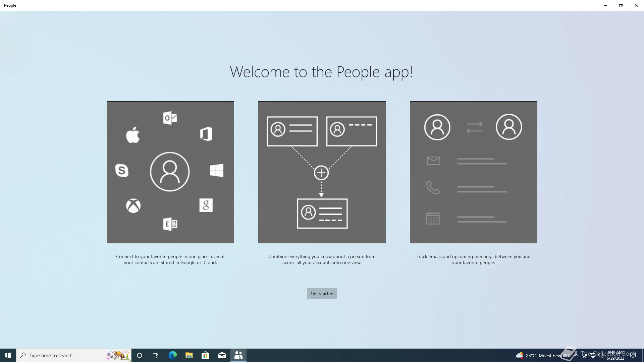Click the solid-lines contact card
Image resolution: width=644 pixels, height=362 pixels.
292,131
